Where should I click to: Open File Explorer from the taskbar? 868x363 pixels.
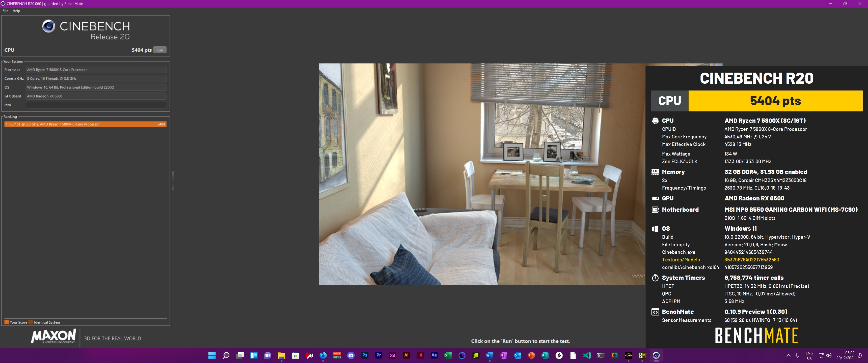(x=281, y=355)
